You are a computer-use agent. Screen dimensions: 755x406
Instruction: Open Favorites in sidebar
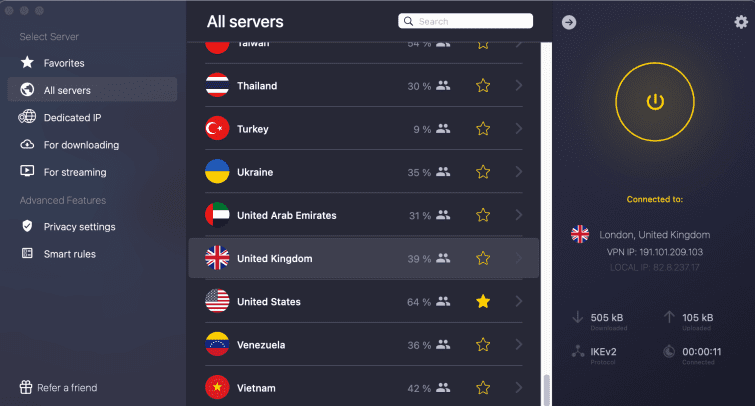pyautogui.click(x=92, y=63)
